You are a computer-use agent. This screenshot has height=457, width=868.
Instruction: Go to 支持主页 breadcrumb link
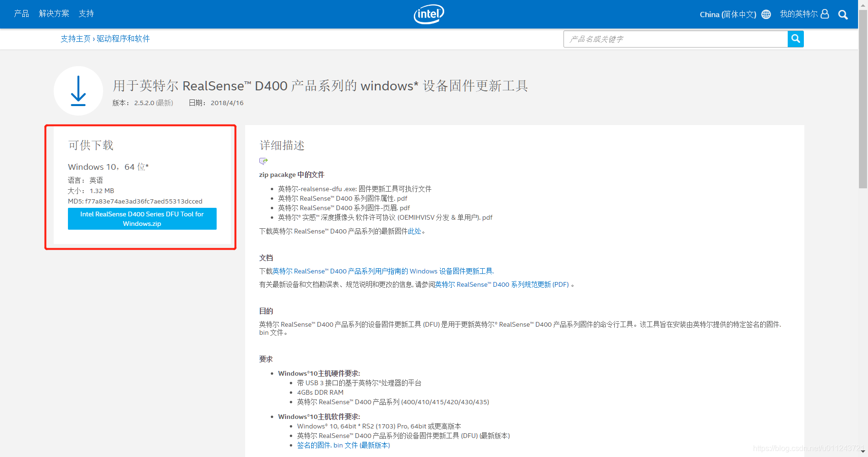[x=76, y=39]
